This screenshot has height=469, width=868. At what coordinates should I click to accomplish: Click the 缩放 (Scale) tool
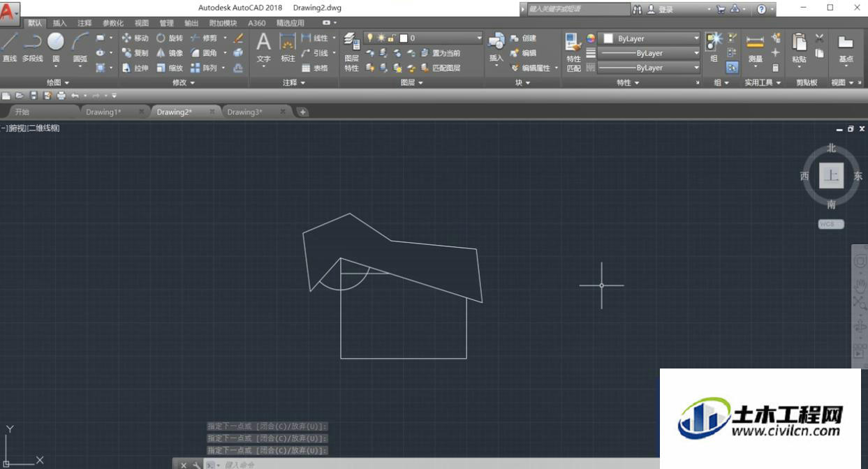click(x=169, y=68)
